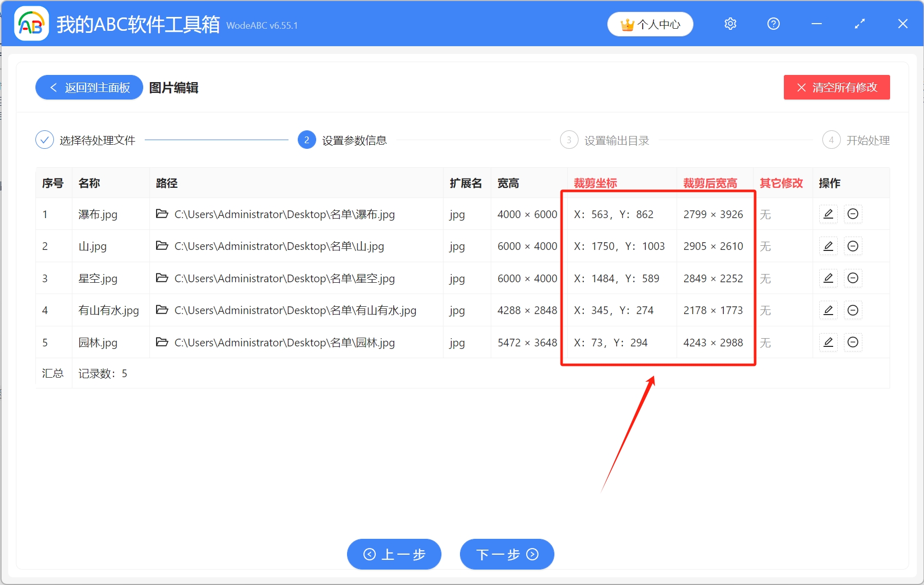Open the settings gear icon

point(730,24)
